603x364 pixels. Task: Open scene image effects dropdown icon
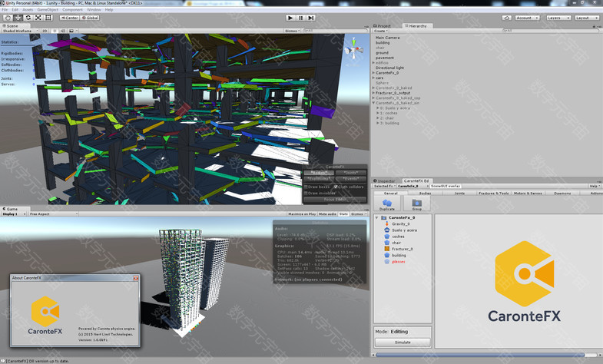click(x=72, y=31)
